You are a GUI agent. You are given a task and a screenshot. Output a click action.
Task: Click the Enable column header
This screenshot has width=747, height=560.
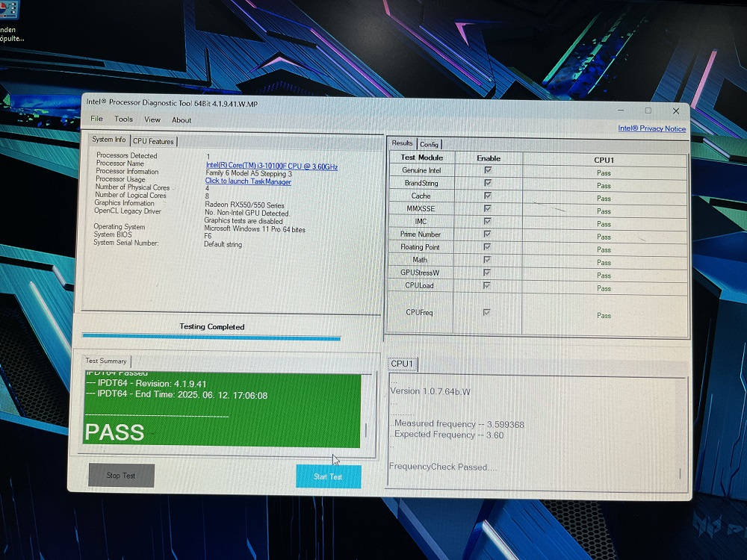point(489,158)
